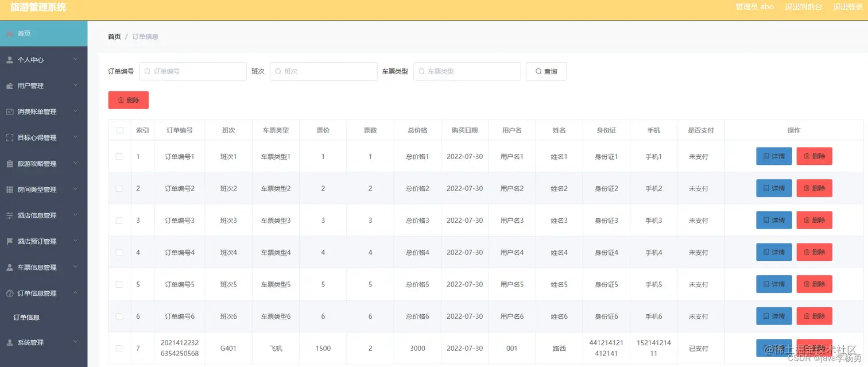Viewport: 868px width, 367px height.
Task: Open 详情 for 订单编号5
Action: [x=774, y=284]
